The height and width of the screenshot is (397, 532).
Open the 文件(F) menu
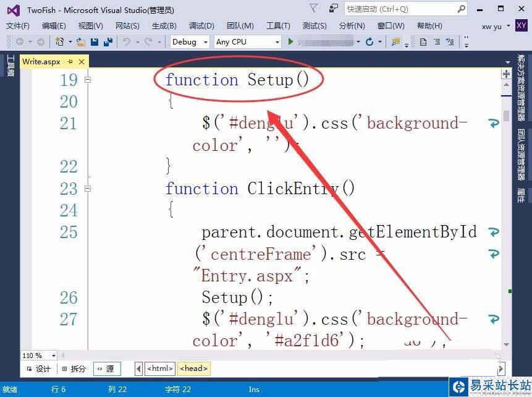pyautogui.click(x=18, y=26)
